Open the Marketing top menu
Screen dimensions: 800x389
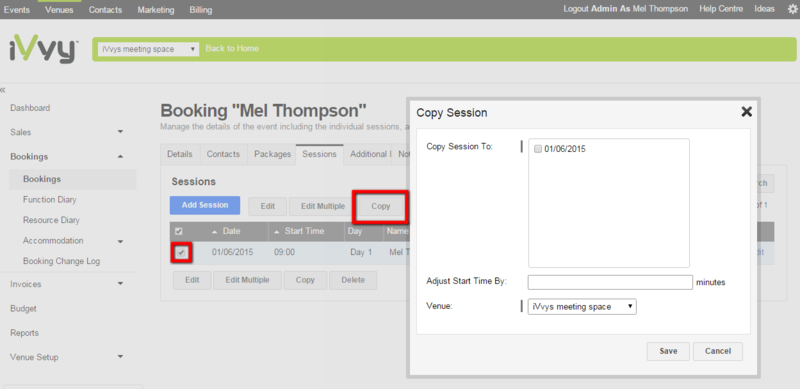click(156, 10)
